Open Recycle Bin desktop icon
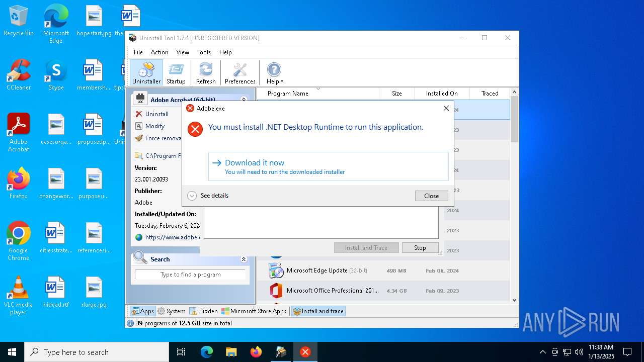The width and height of the screenshot is (644, 362). click(x=19, y=21)
